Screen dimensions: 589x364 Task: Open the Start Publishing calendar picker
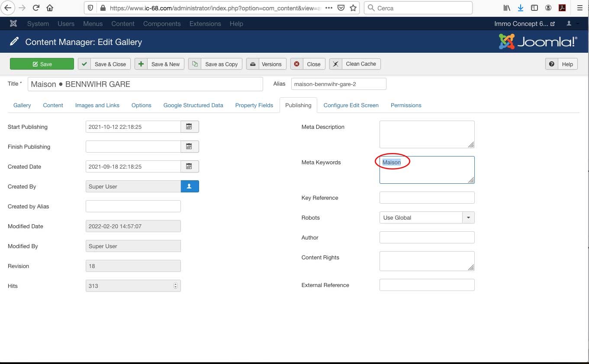pos(189,127)
